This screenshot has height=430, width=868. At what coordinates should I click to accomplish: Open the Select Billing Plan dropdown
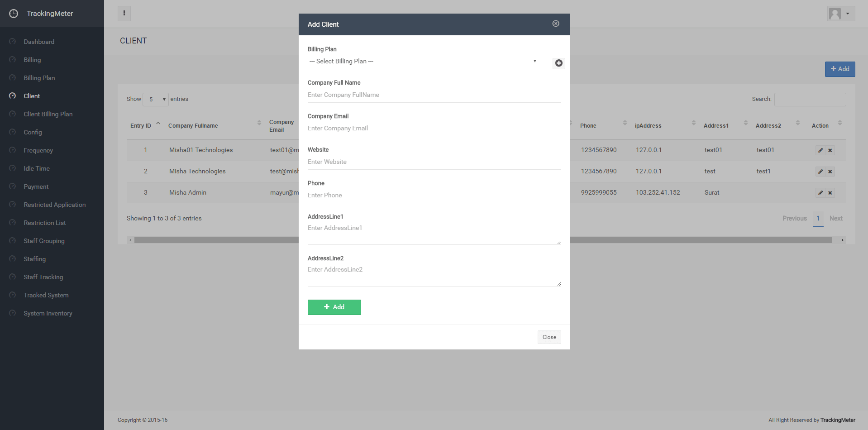423,62
